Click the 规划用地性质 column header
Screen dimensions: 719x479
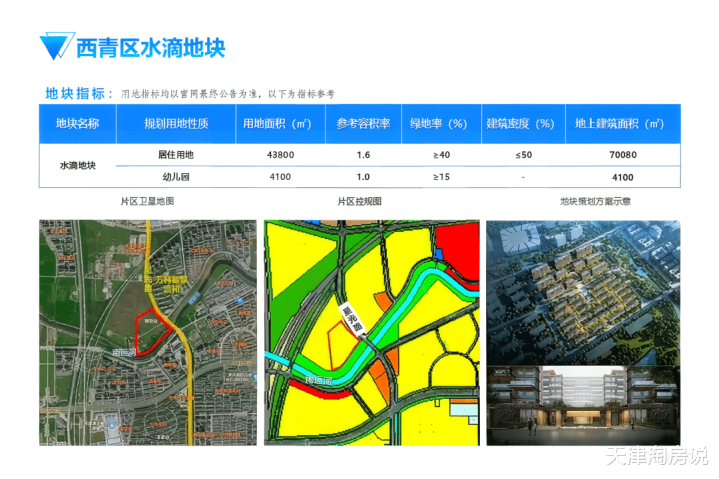coord(176,124)
